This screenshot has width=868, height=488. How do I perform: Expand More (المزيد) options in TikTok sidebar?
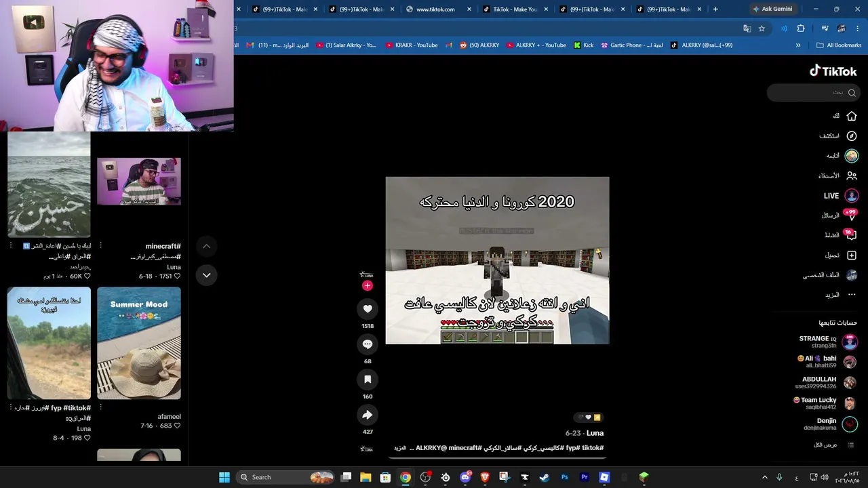[841, 295]
